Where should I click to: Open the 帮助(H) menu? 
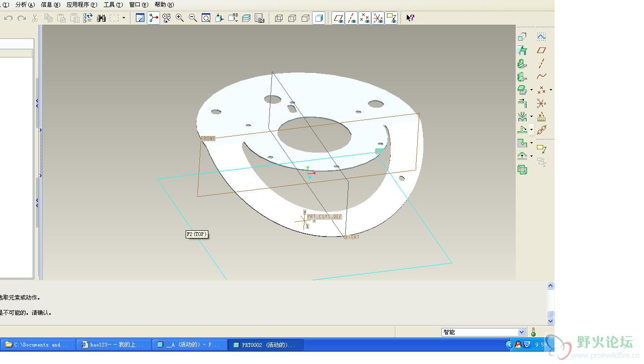(164, 4)
